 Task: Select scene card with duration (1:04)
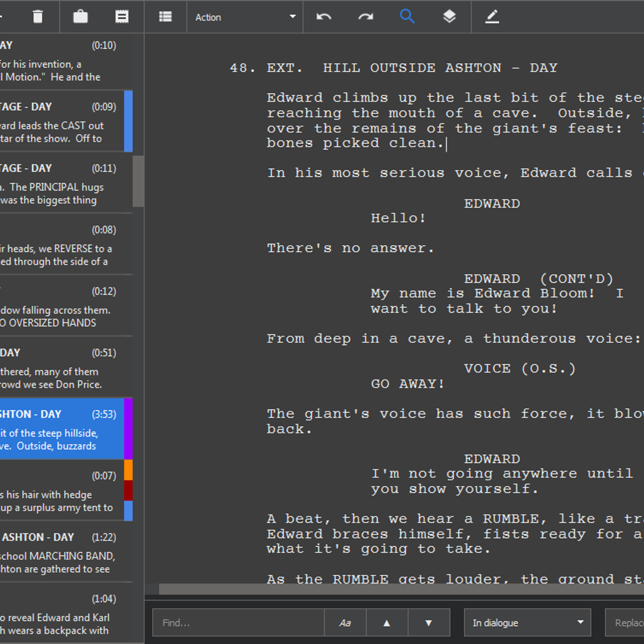(66, 613)
